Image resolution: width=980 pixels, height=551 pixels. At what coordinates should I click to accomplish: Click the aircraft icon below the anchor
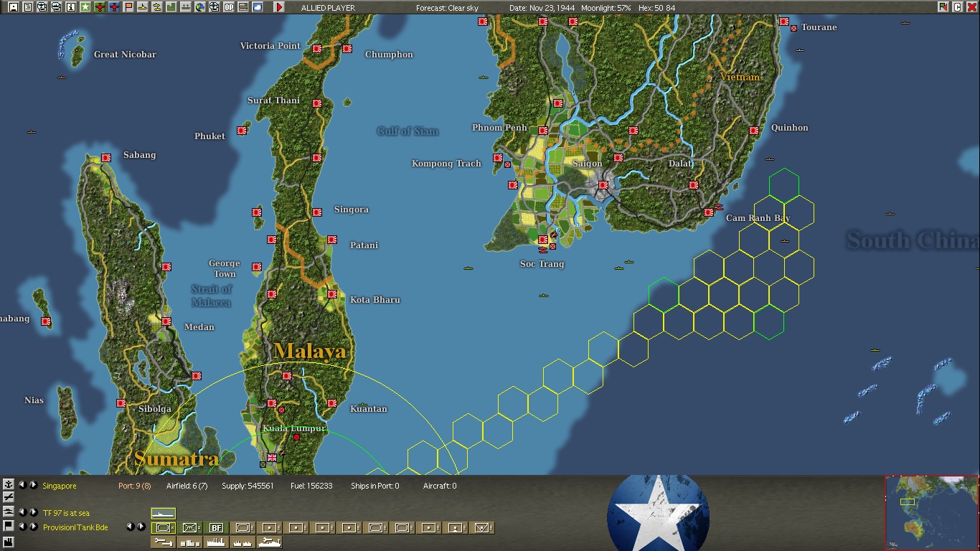(9, 497)
